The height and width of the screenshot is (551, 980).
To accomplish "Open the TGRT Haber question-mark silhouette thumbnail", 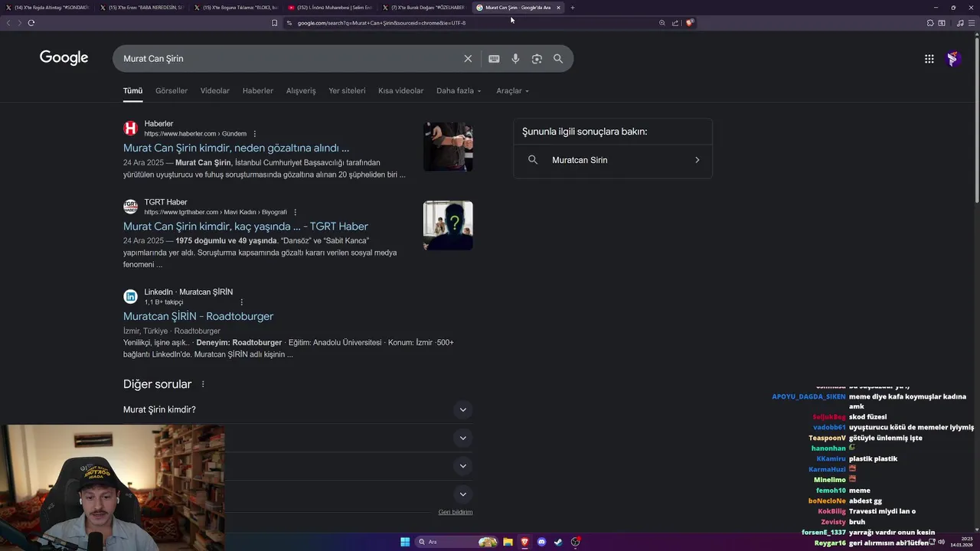I will point(448,226).
